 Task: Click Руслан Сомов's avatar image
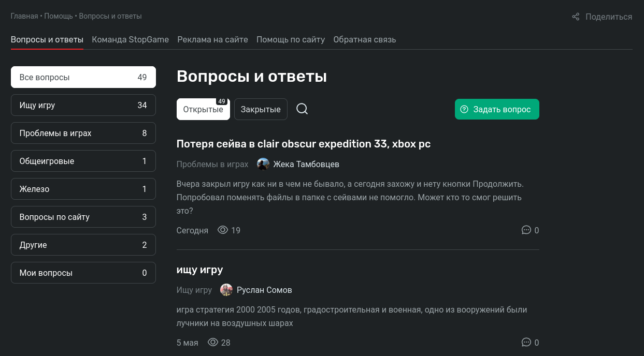226,290
